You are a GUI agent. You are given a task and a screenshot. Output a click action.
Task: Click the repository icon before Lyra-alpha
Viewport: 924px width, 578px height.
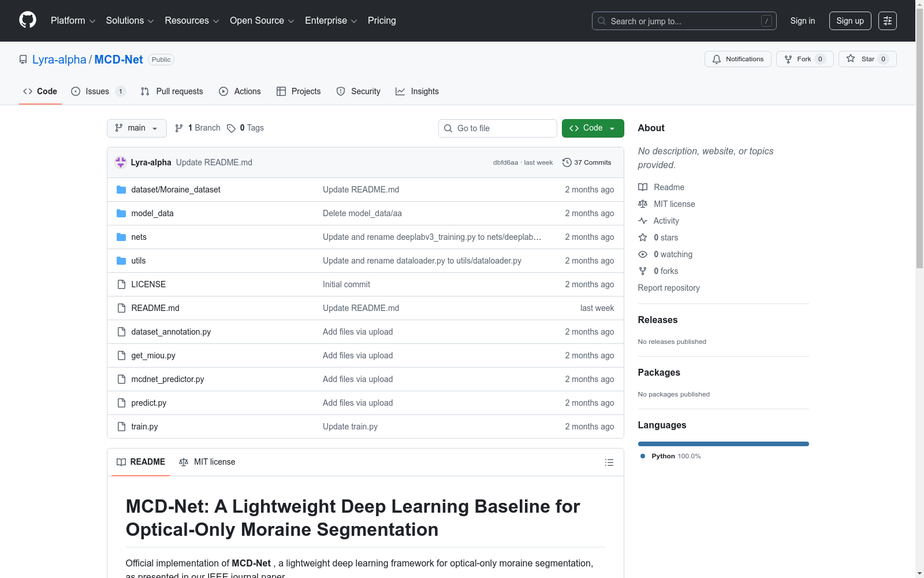[x=23, y=60]
